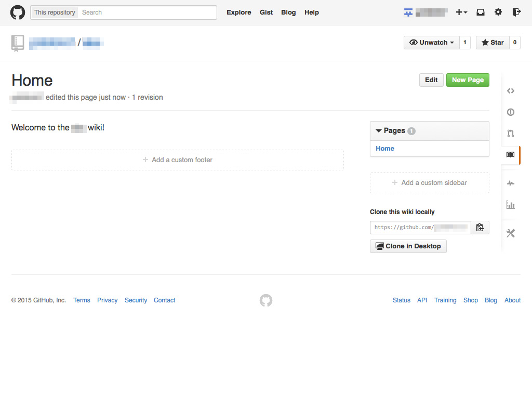Open the Code section from the sidebar
Viewport: 532px width, 399px height.
(510, 90)
